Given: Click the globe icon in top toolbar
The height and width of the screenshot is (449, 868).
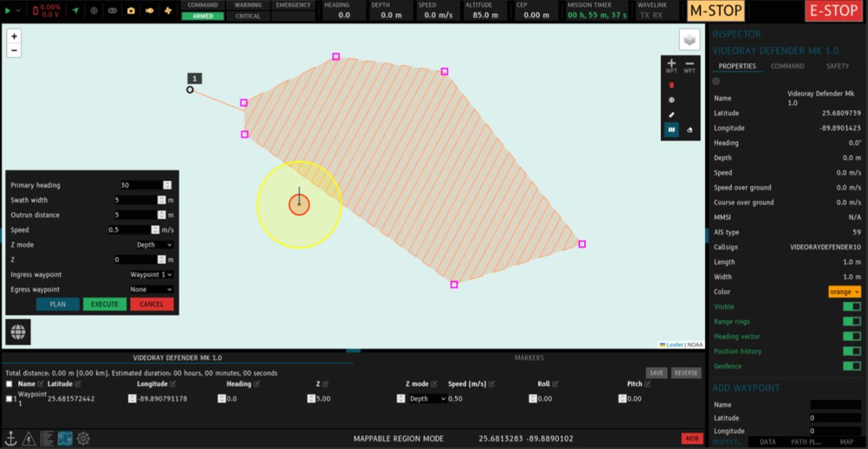Looking at the screenshot, I should (94, 11).
